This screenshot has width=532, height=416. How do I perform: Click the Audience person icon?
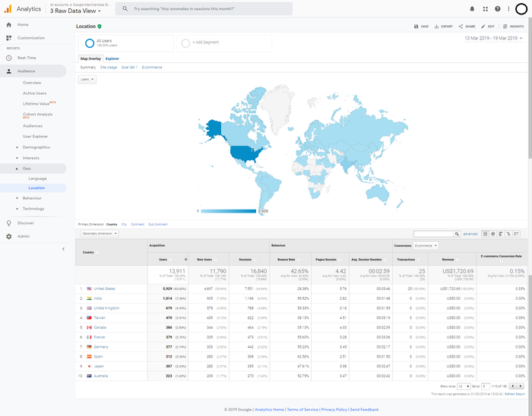(9, 71)
